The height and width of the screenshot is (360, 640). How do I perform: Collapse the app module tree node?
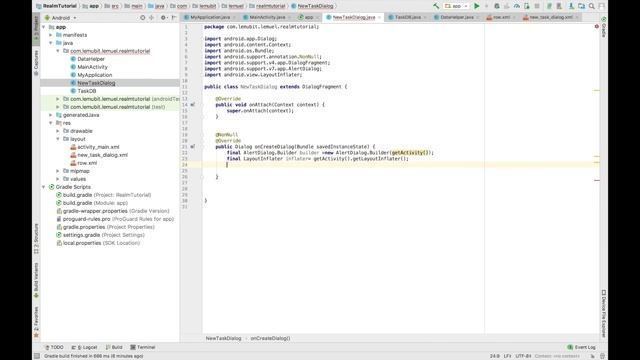44,27
